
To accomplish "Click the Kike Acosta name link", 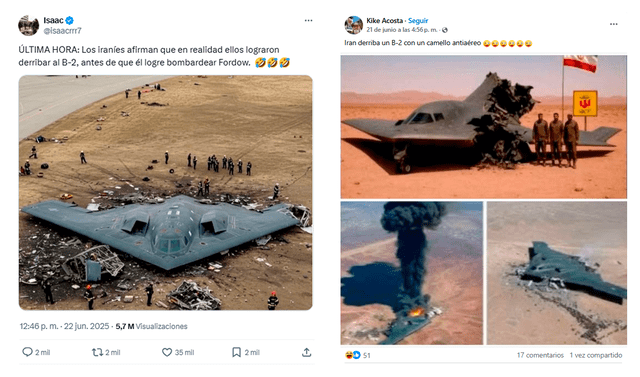I will click(384, 20).
